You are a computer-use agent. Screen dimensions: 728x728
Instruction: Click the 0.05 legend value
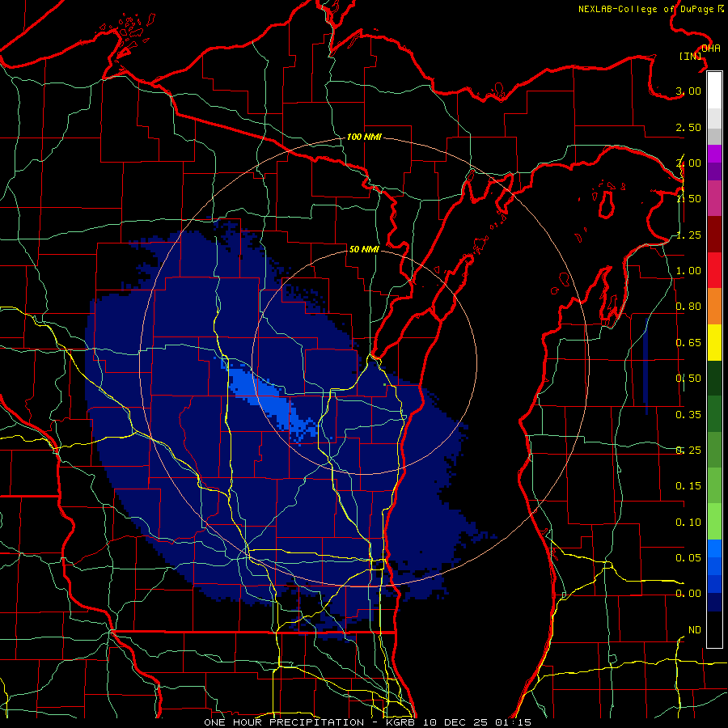688,557
